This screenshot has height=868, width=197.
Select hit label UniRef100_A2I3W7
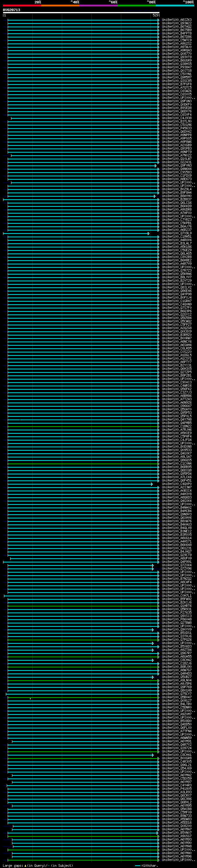[x=176, y=487]
